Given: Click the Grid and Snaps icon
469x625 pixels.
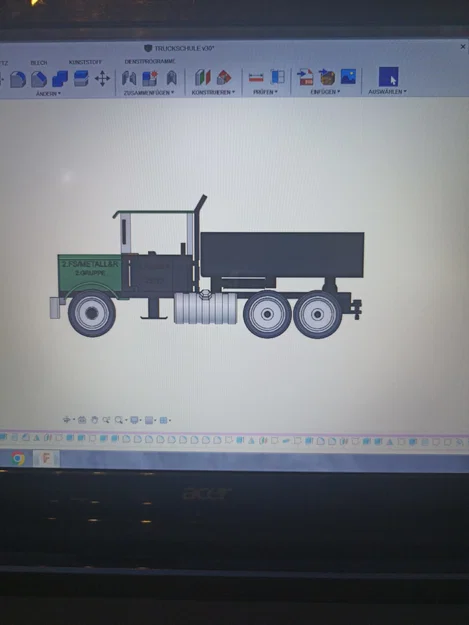Looking at the screenshot, I should pos(149,420).
